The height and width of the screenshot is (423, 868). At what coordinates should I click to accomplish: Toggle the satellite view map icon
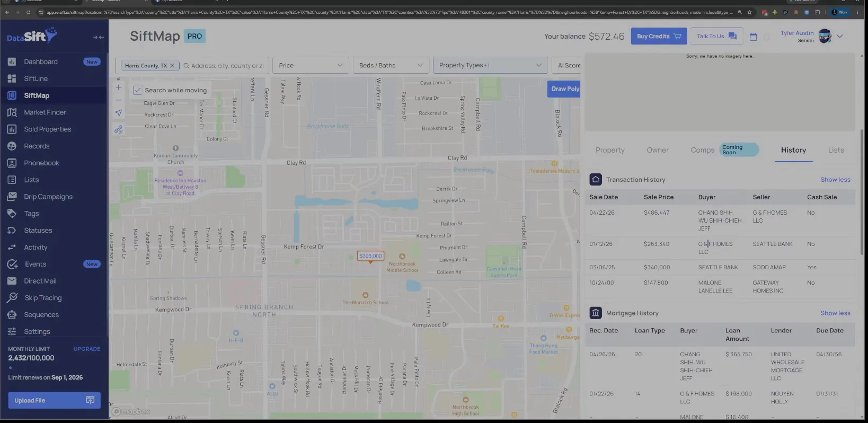point(119,129)
